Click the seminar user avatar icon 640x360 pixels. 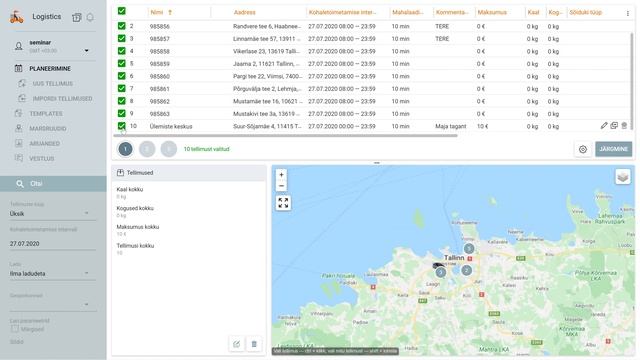(x=19, y=46)
